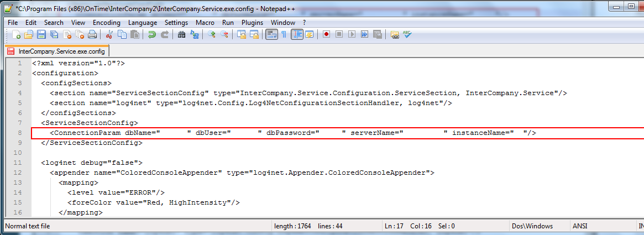Click the Redo toolbar icon
The height and width of the screenshot is (235, 644).
pos(164,35)
